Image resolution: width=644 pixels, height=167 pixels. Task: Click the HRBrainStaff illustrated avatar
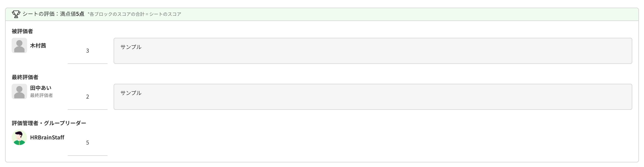click(19, 138)
